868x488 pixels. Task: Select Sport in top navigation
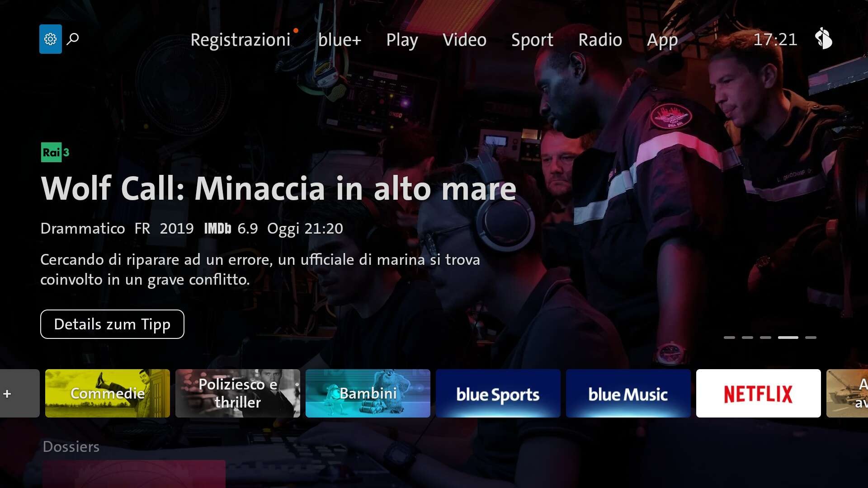click(x=532, y=40)
